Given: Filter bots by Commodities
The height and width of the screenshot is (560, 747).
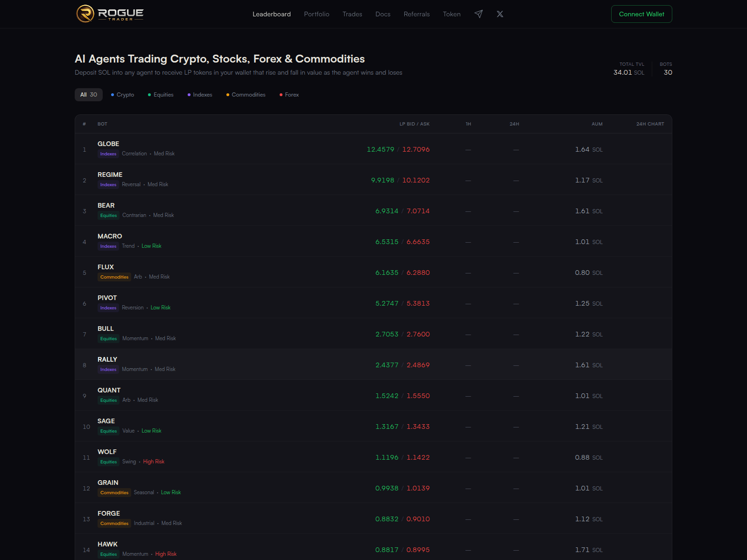Looking at the screenshot, I should (x=246, y=95).
